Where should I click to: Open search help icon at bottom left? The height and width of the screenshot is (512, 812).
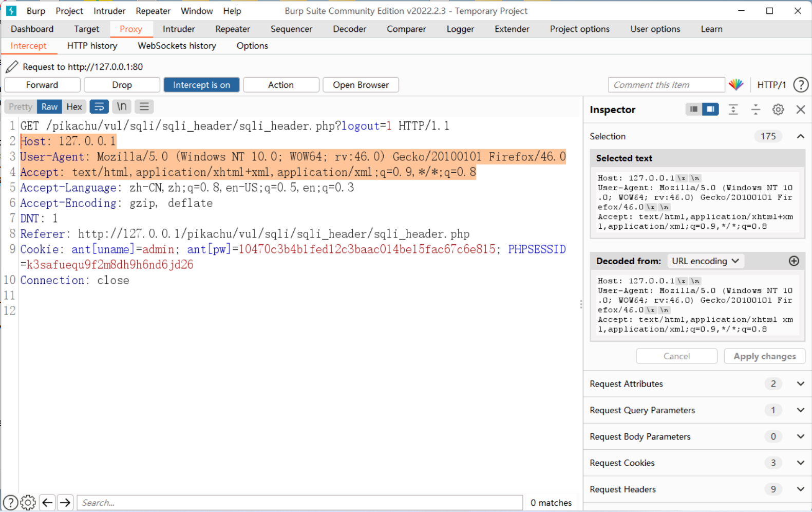10,502
